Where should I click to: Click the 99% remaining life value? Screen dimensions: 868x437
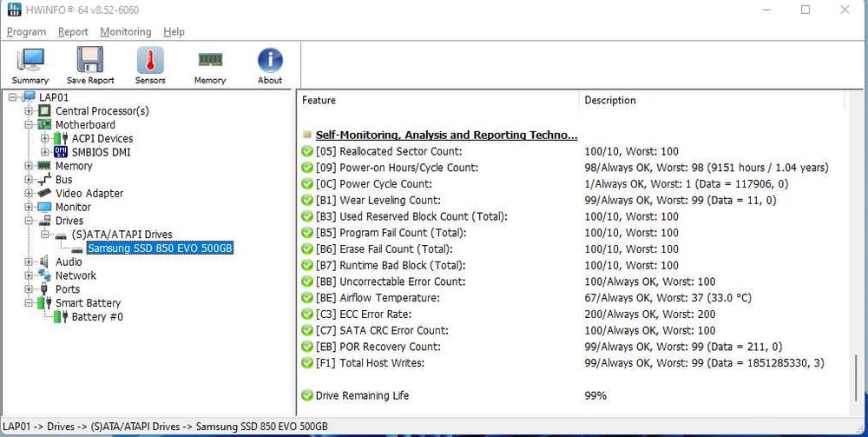click(595, 395)
